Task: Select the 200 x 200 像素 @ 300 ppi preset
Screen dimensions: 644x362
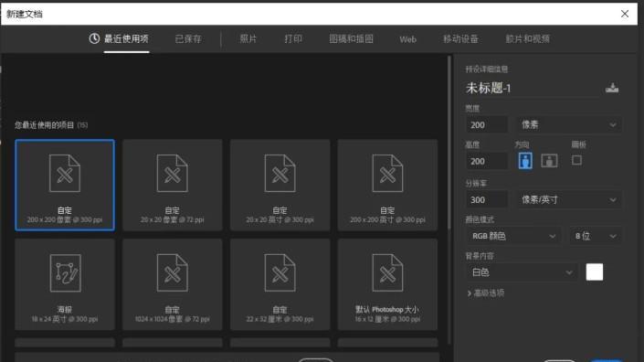Action: pos(65,185)
